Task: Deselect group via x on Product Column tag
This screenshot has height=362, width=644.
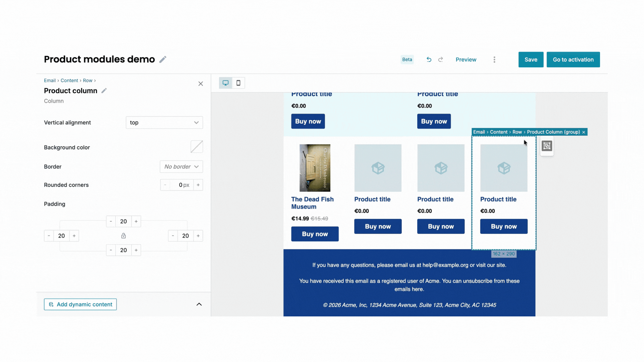Action: (x=584, y=132)
